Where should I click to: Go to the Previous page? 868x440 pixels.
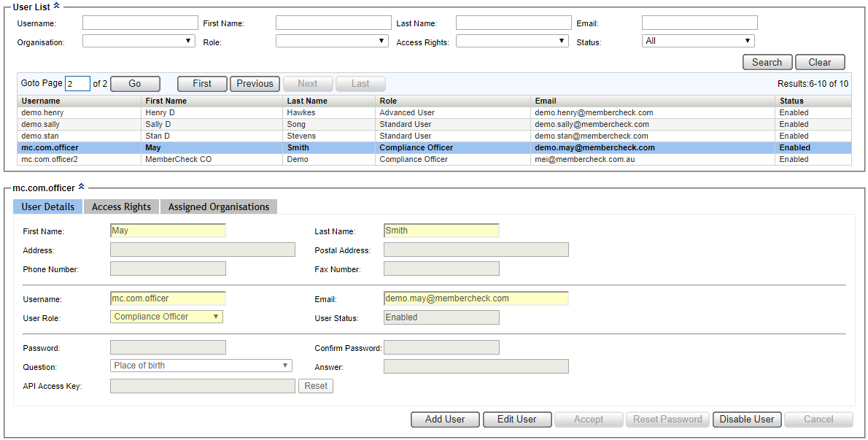[x=255, y=84]
